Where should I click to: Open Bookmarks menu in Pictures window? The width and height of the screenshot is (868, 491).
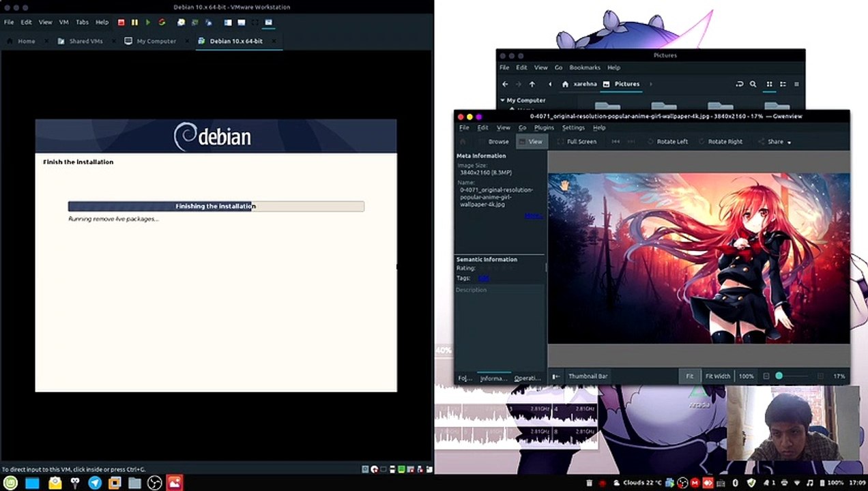[585, 68]
